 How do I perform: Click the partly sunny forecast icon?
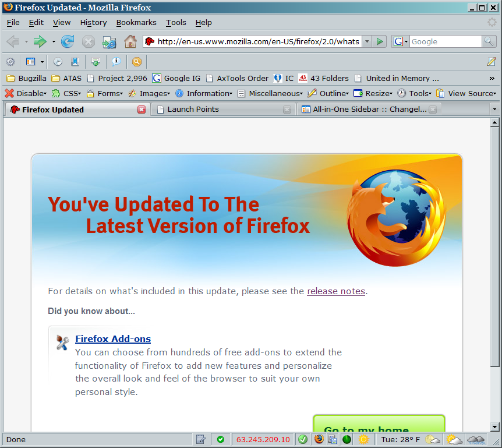454,439
